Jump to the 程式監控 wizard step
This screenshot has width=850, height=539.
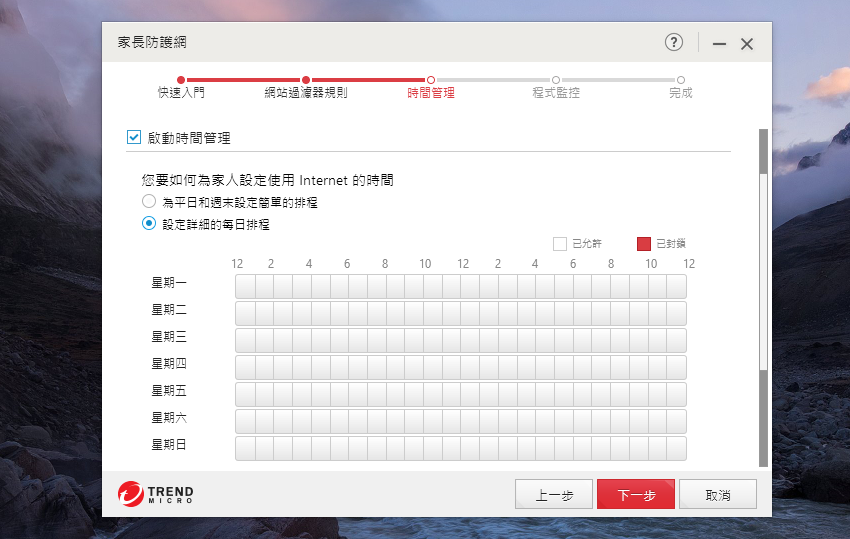pos(556,87)
